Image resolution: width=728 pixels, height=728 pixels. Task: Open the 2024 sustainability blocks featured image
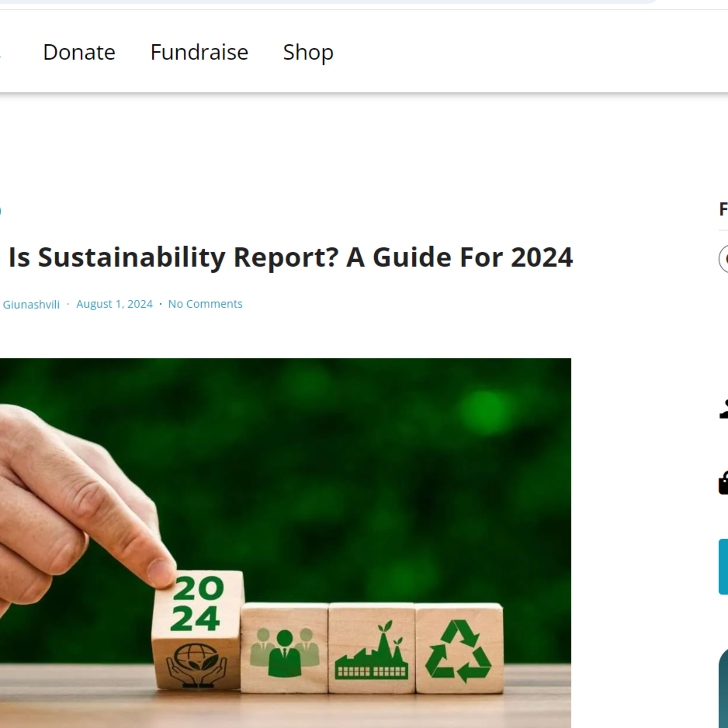coord(285,543)
